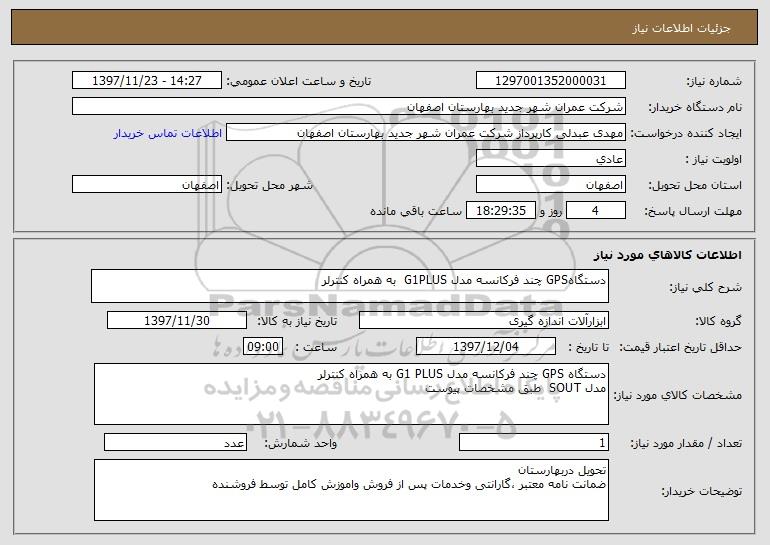This screenshot has height=545, width=770.
Task: Click the delivery province field اصفهان
Action: pos(550,185)
